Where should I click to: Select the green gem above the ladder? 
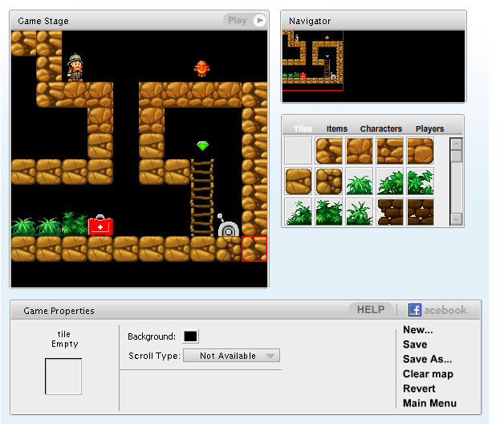(x=202, y=146)
